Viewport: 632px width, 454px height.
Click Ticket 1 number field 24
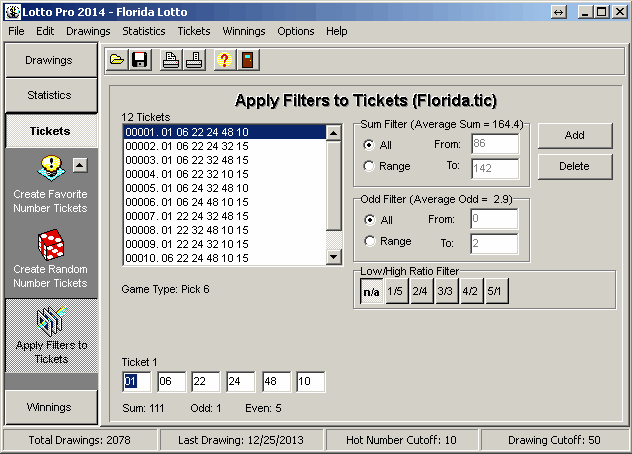click(241, 381)
